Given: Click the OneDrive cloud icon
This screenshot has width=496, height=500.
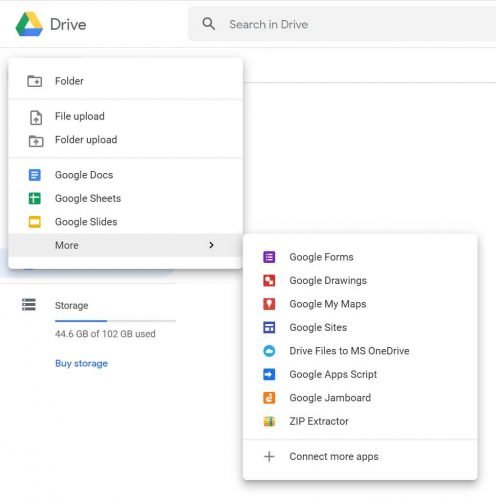Looking at the screenshot, I should click(269, 351).
